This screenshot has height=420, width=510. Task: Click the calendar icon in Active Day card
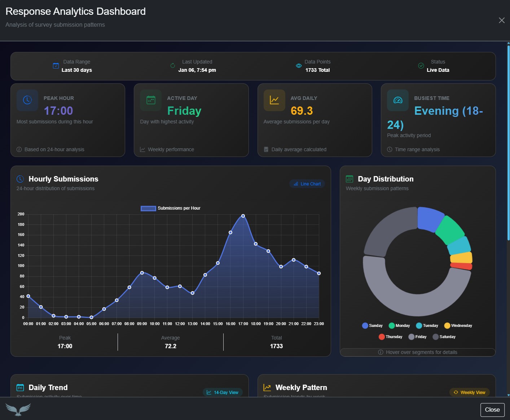point(151,100)
